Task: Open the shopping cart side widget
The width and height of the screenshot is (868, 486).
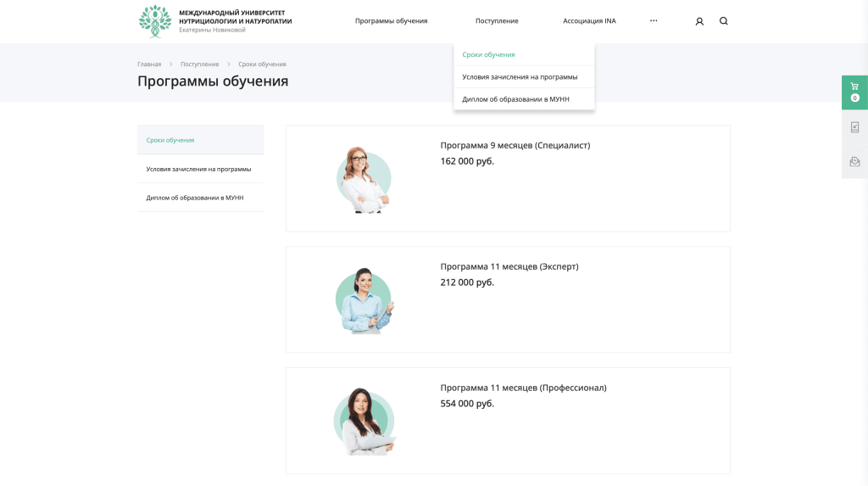Action: click(x=854, y=92)
